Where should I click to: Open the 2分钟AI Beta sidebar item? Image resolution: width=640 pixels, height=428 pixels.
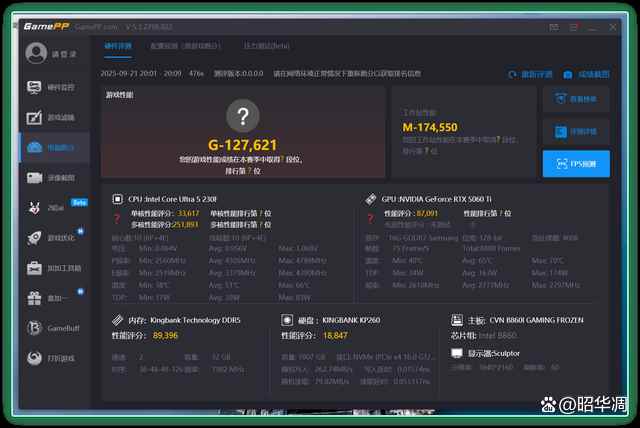53,208
